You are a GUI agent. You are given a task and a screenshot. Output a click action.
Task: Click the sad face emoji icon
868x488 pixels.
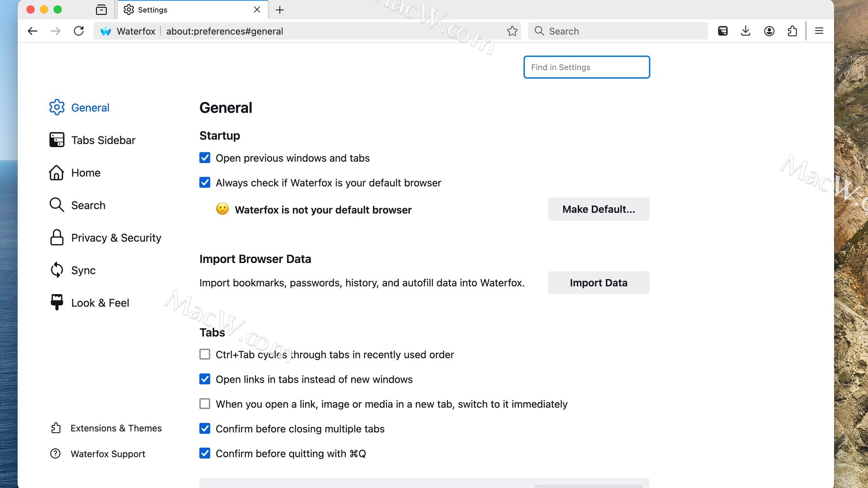(222, 209)
